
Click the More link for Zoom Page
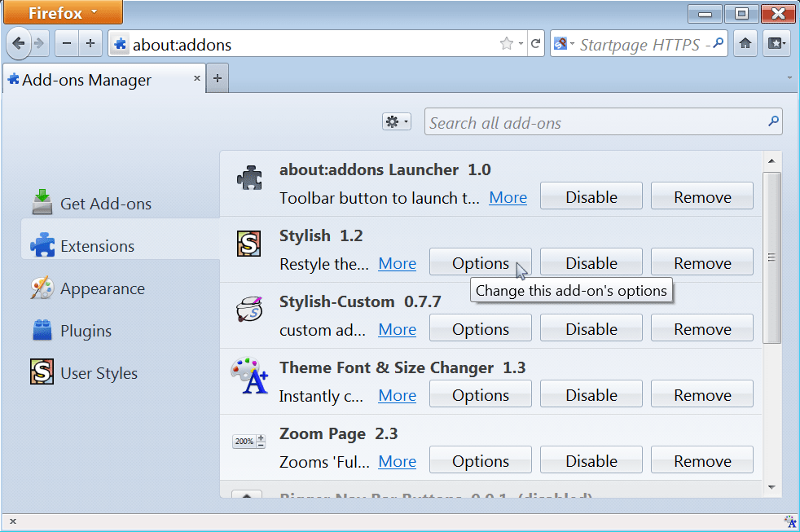pos(397,461)
